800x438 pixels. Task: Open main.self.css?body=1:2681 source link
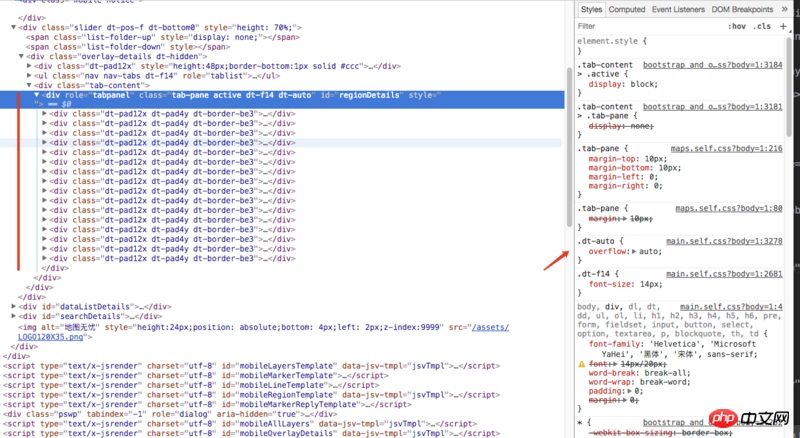coord(724,274)
